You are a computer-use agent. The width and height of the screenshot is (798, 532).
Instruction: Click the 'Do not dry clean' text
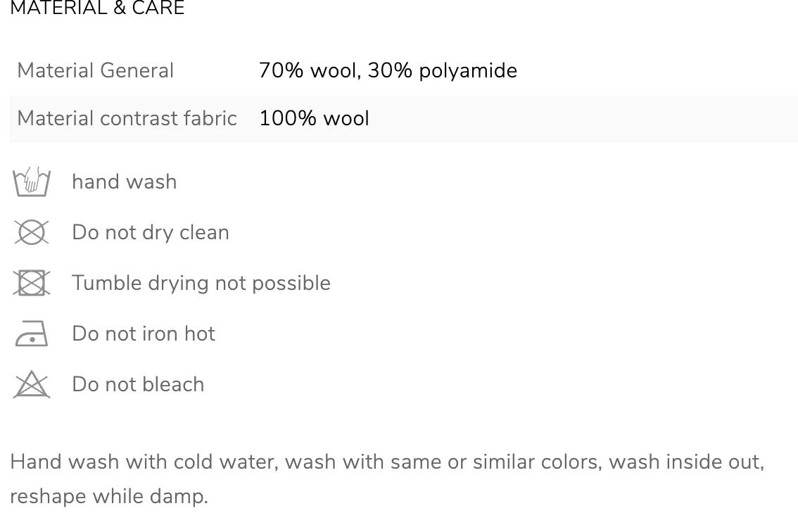[151, 233]
